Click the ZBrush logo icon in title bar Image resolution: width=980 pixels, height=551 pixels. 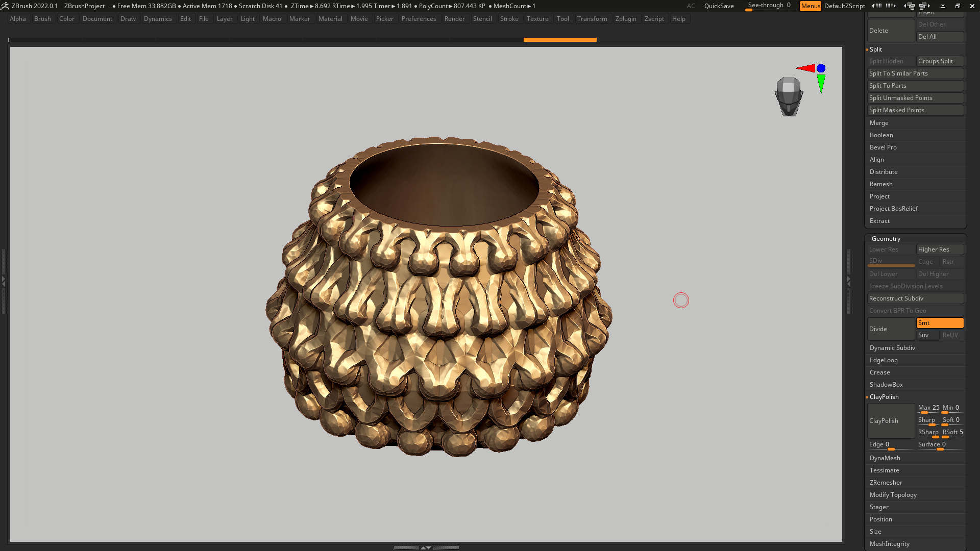[x=5, y=6]
